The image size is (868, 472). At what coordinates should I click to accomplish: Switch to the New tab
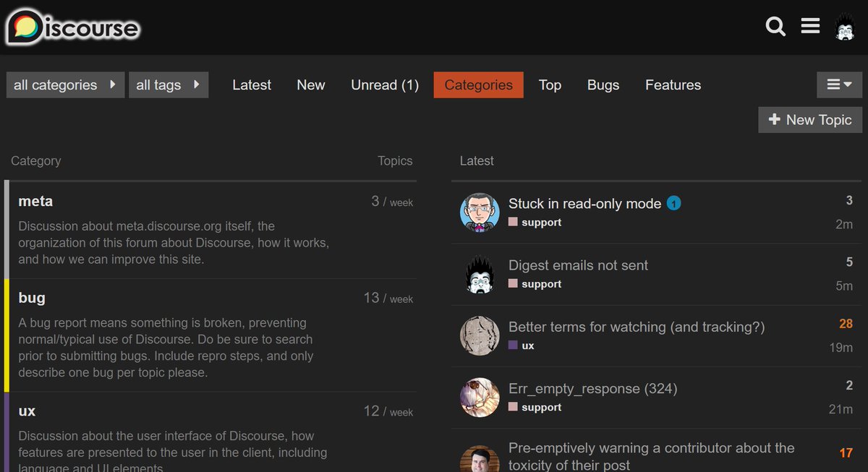pos(311,85)
